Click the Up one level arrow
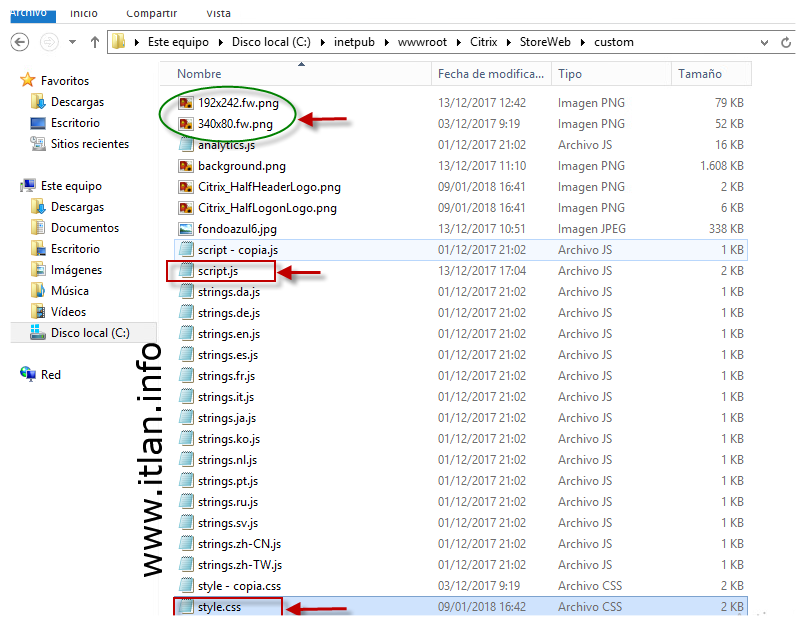This screenshot has height=626, width=806. tap(95, 43)
